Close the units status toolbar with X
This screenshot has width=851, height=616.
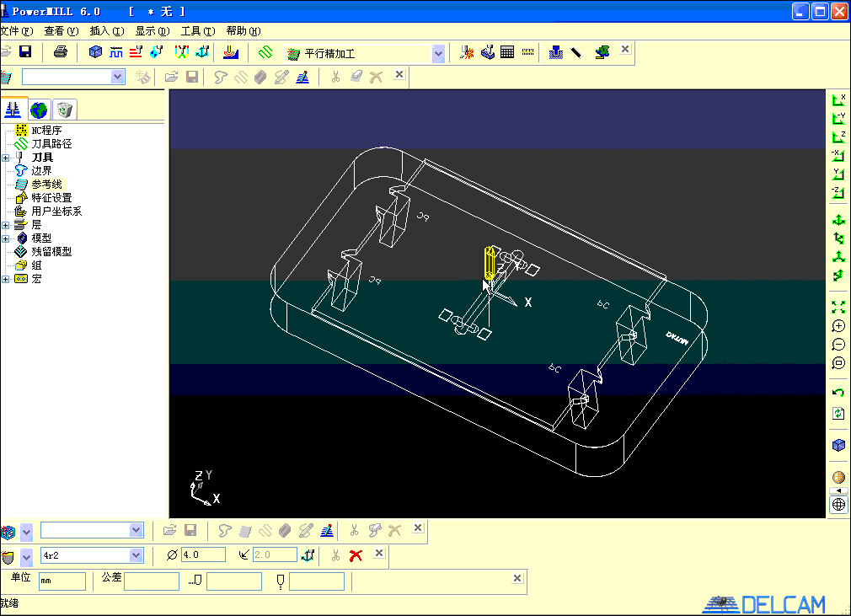(x=517, y=578)
